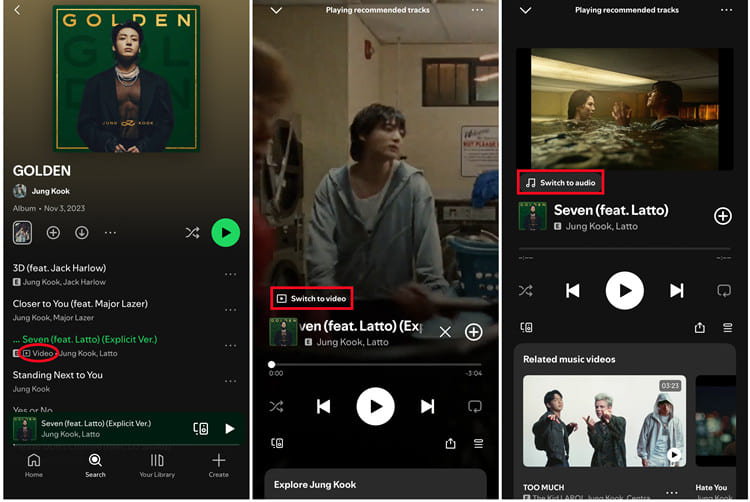Screen dimensions: 750x502
Task: Share the song from right player
Action: [x=700, y=327]
